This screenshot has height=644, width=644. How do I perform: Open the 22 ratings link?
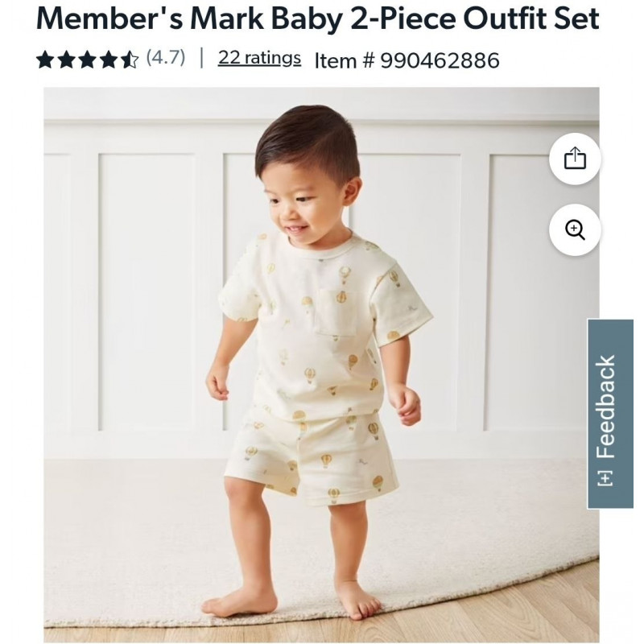259,58
